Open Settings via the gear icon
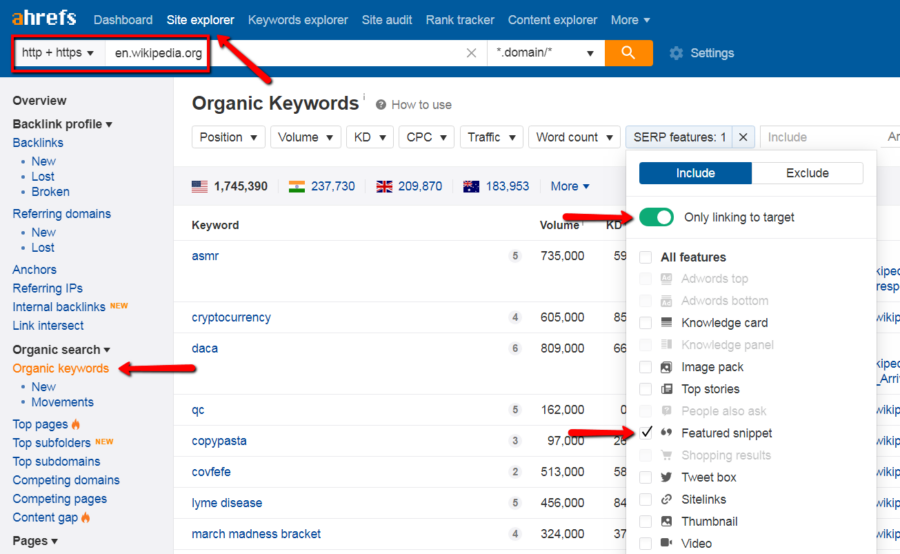The height and width of the screenshot is (554, 900). pyautogui.click(x=676, y=53)
